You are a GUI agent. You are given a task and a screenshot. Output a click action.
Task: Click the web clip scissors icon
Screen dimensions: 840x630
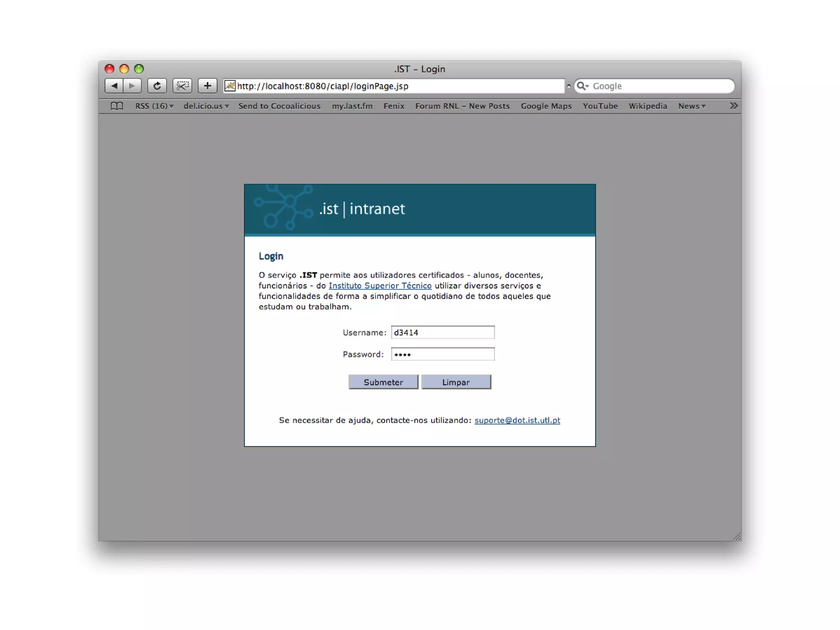182,86
